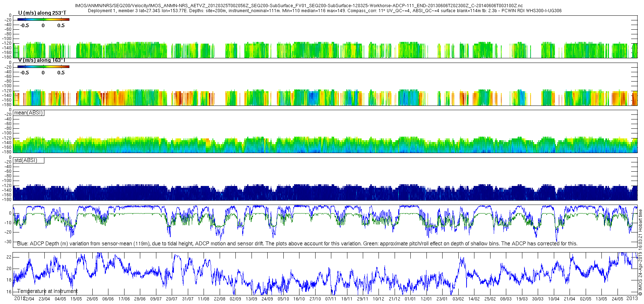Click the 'Deployment 1, member 3' metadata line
This screenshot has height=304, width=644.
click(x=325, y=11)
